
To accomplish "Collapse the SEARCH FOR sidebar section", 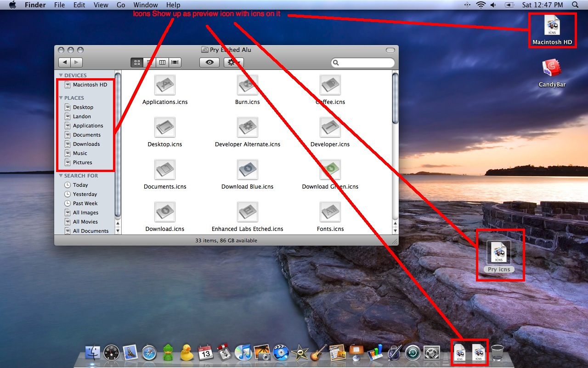I will [x=61, y=176].
